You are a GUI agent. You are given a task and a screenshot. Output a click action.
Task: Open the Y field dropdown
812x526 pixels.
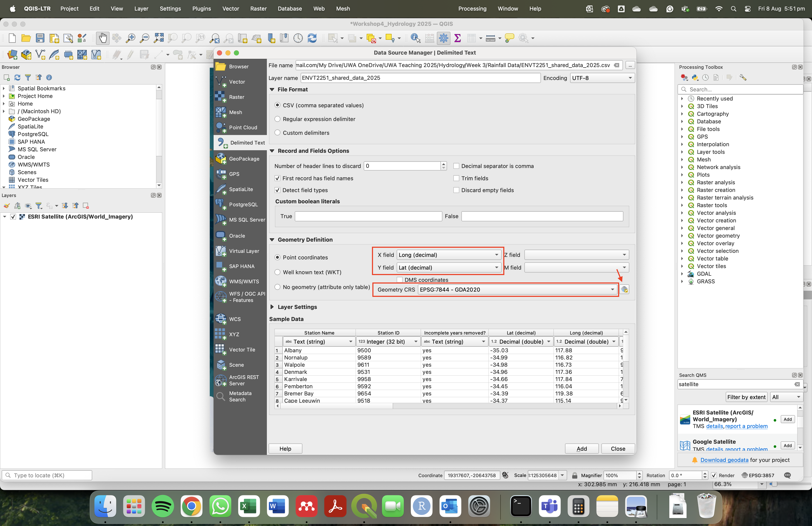pos(449,268)
